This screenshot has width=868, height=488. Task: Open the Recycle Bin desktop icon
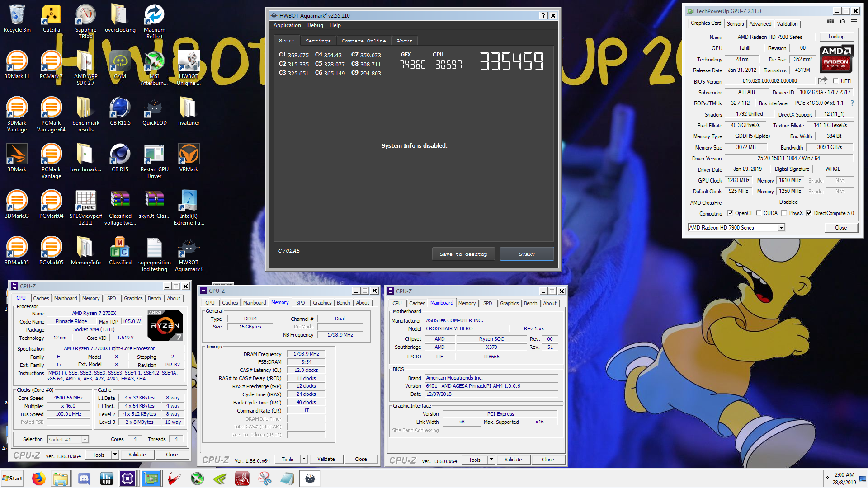17,19
